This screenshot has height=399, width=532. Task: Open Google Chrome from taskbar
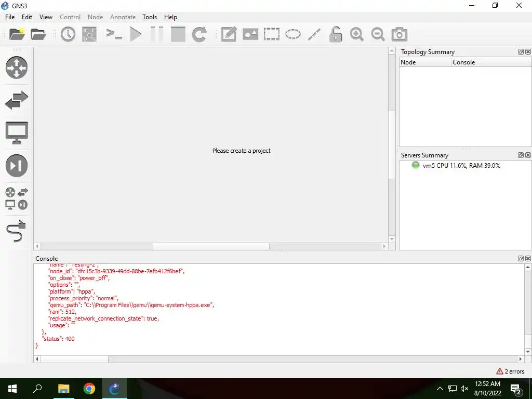[89, 389]
